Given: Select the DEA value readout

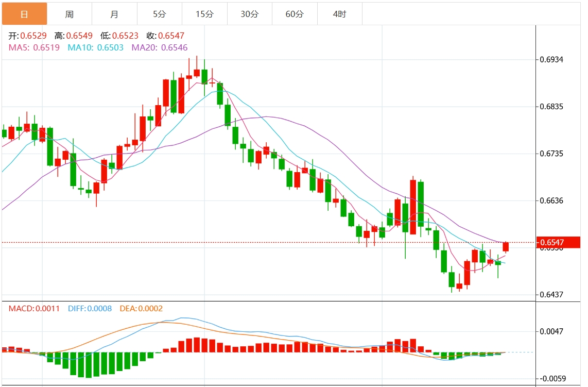Looking at the screenshot, I should pyautogui.click(x=141, y=309).
